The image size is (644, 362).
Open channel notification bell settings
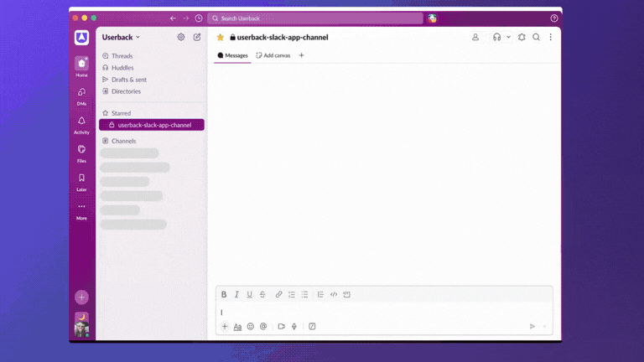522,37
